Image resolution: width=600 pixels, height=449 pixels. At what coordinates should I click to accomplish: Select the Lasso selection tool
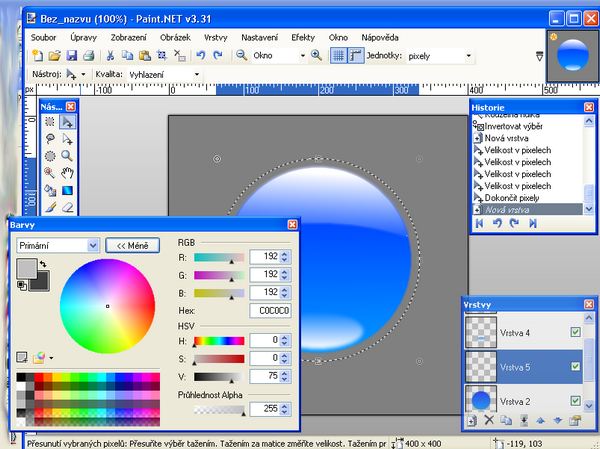[50, 138]
